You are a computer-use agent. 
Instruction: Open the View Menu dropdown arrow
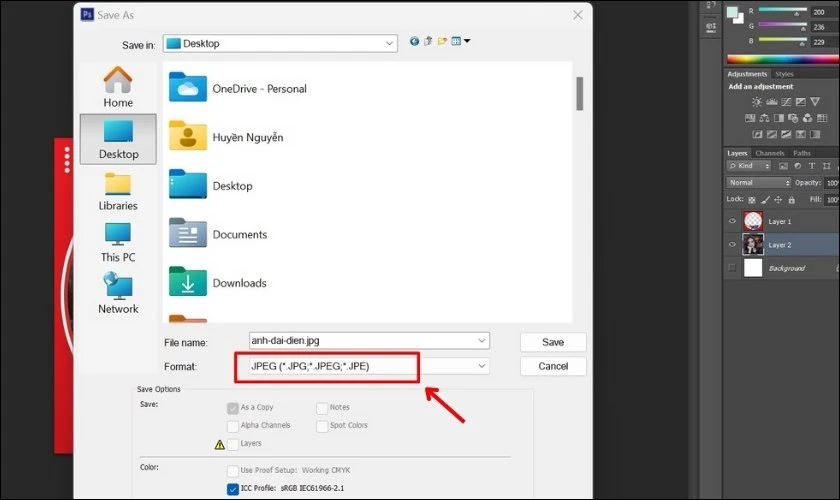467,41
